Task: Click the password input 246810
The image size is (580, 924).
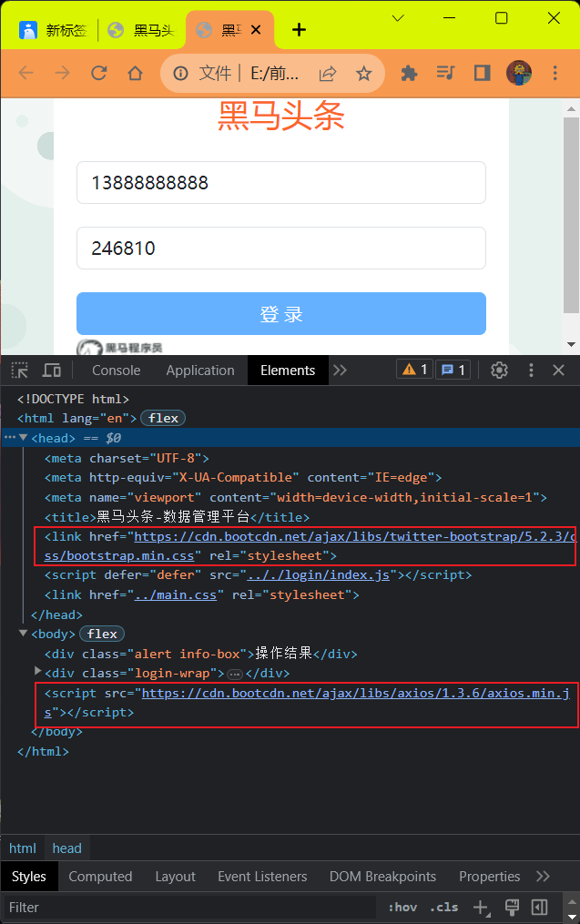Action: point(281,249)
